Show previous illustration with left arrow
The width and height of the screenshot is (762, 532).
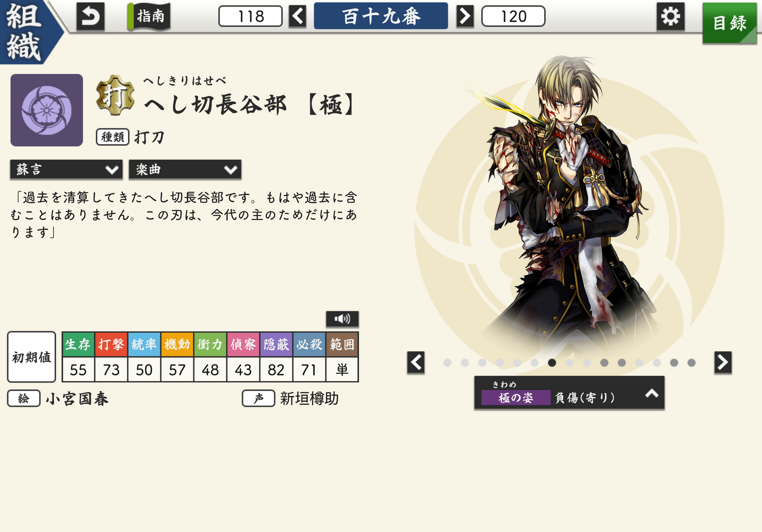[416, 363]
